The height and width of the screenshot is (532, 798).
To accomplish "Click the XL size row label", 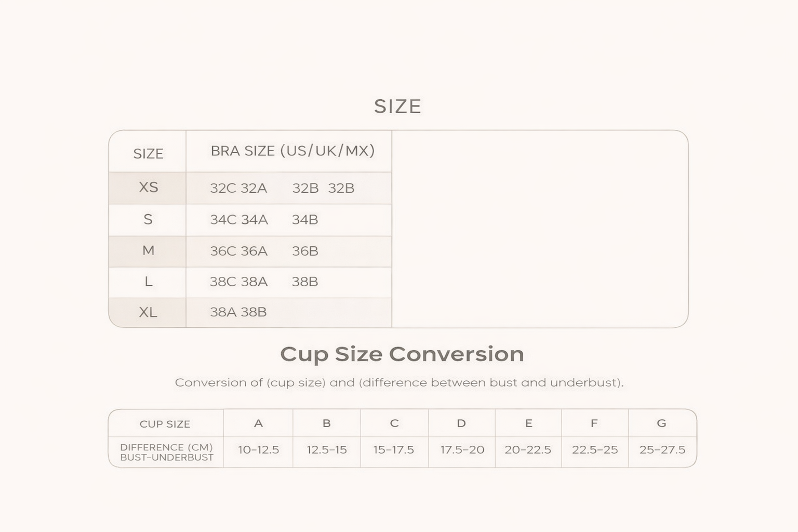I will [148, 312].
